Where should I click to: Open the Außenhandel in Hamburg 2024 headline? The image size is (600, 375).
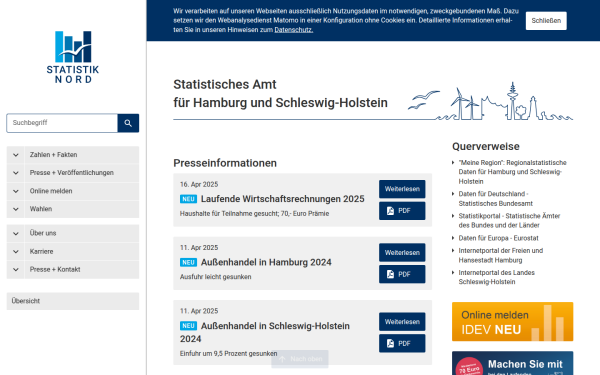point(266,262)
